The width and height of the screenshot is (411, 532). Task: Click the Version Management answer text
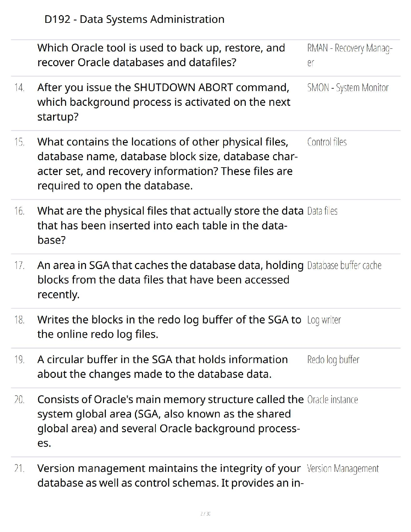pyautogui.click(x=342, y=469)
